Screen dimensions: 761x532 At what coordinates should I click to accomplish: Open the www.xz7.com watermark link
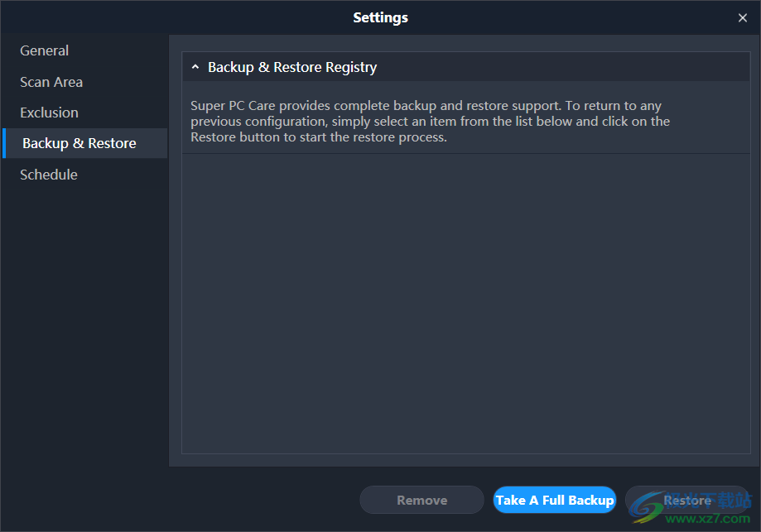(708, 519)
